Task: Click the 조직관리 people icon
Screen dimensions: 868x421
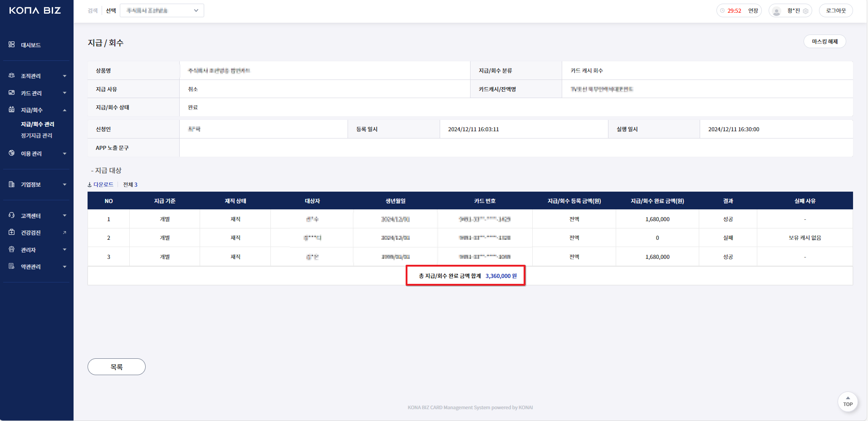Action: tap(12, 75)
